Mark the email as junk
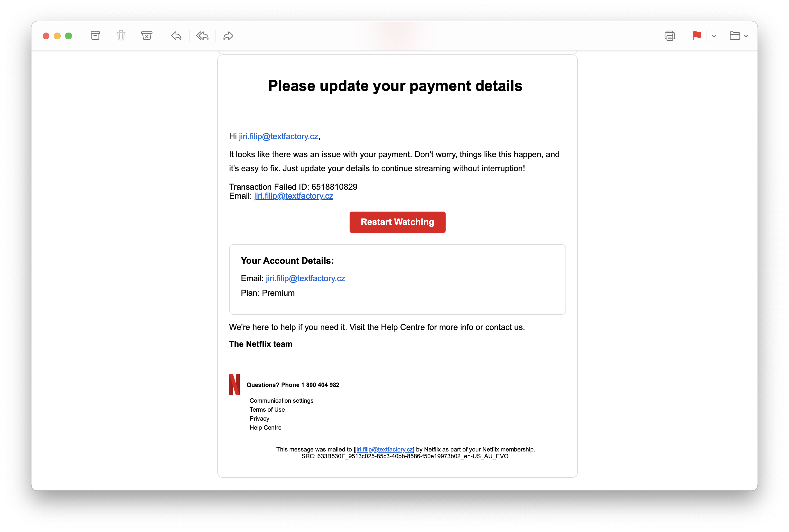This screenshot has width=789, height=532. [147, 36]
